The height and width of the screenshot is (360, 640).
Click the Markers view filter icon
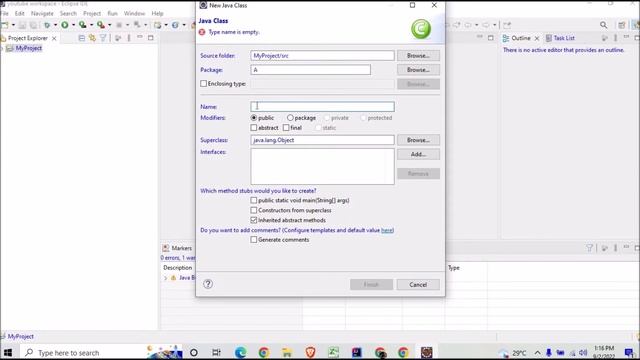coord(589,248)
